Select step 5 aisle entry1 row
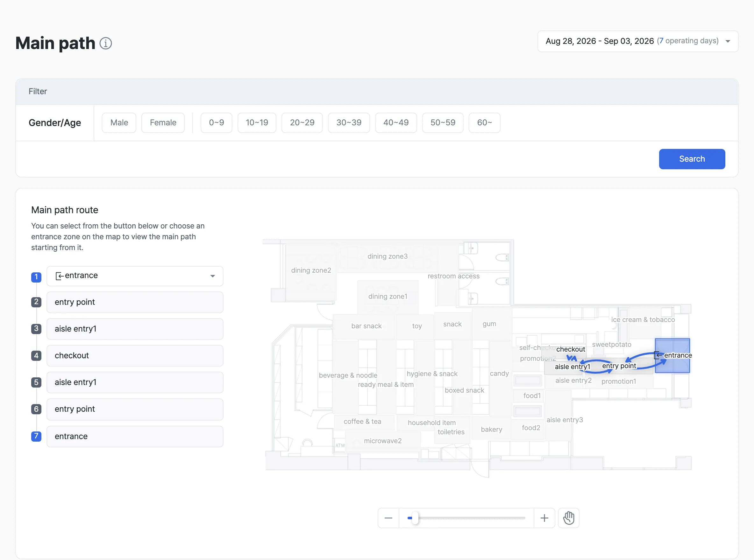Screen dimensions: 754x560 tap(135, 382)
